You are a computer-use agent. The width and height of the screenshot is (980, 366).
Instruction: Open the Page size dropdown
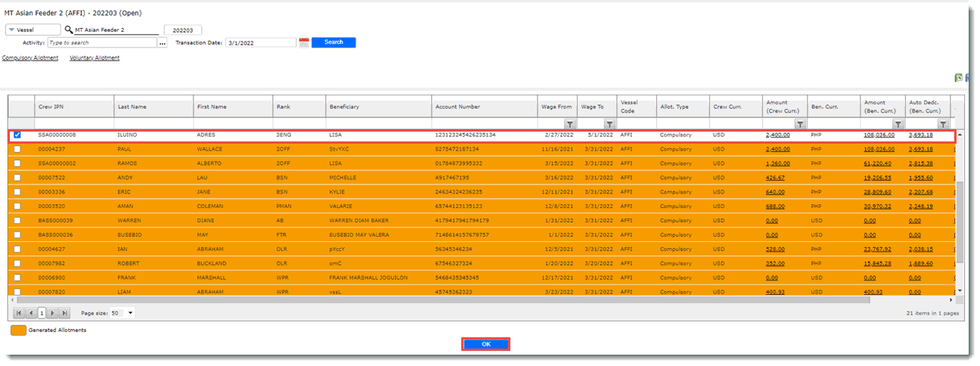click(130, 313)
